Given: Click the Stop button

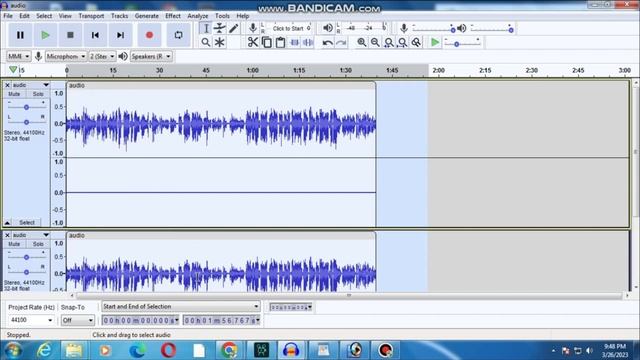Looking at the screenshot, I should point(70,35).
